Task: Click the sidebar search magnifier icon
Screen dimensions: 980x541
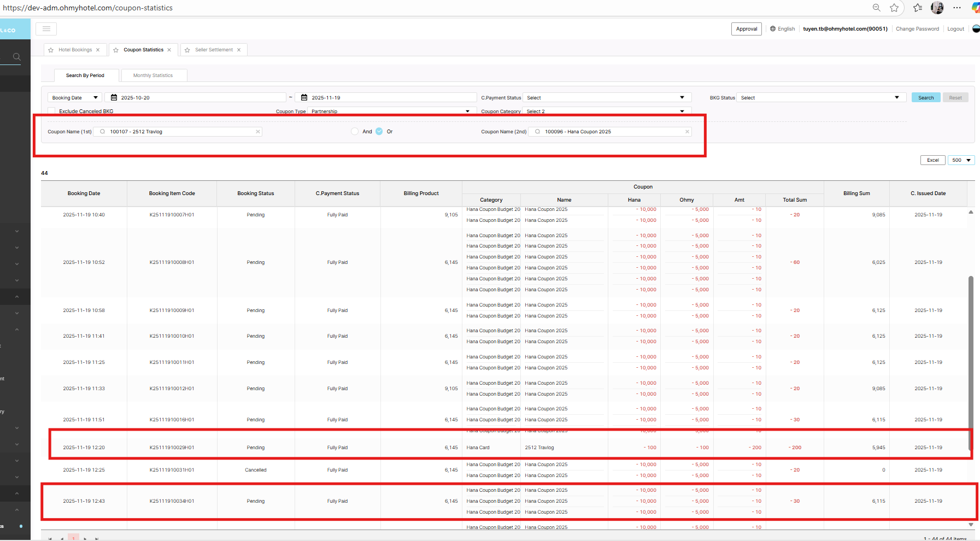Action: click(x=17, y=57)
